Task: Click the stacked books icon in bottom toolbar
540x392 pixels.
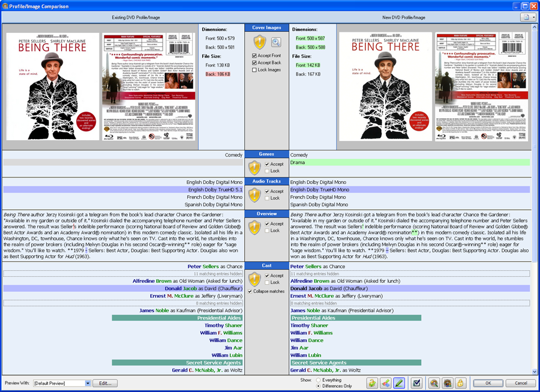Action: click(x=447, y=382)
